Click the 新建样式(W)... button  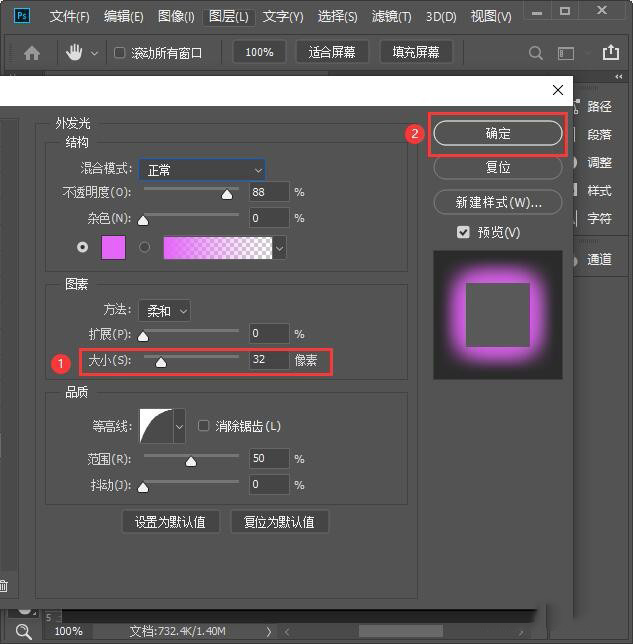498,202
